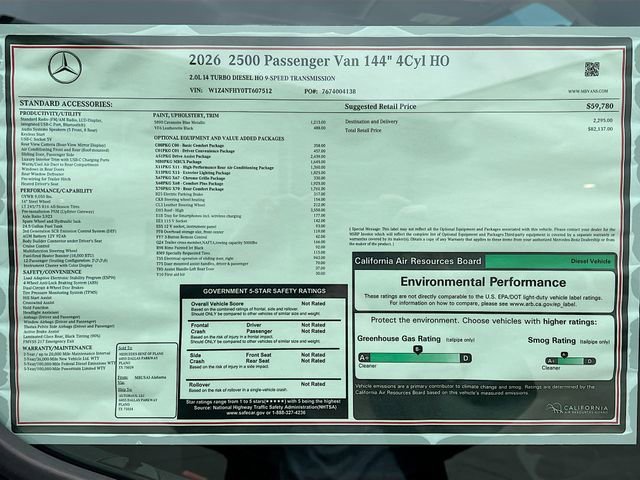Click the $59,780 price value
The image size is (640, 480).
(600, 106)
